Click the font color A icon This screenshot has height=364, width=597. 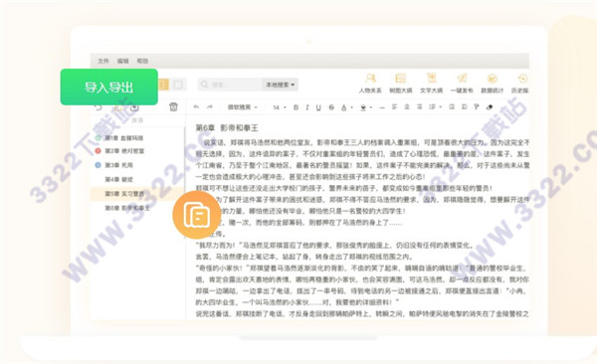tap(344, 107)
